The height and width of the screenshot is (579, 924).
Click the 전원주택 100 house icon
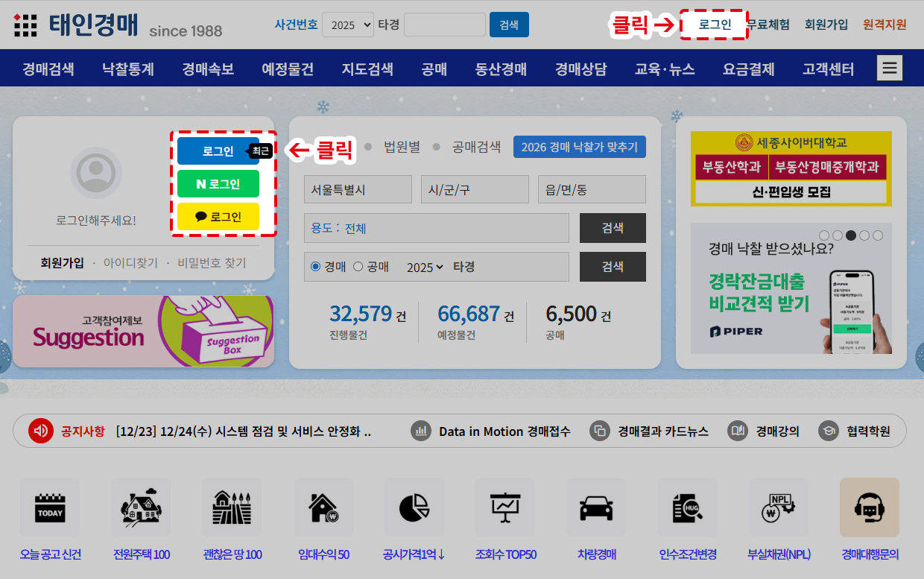[141, 508]
